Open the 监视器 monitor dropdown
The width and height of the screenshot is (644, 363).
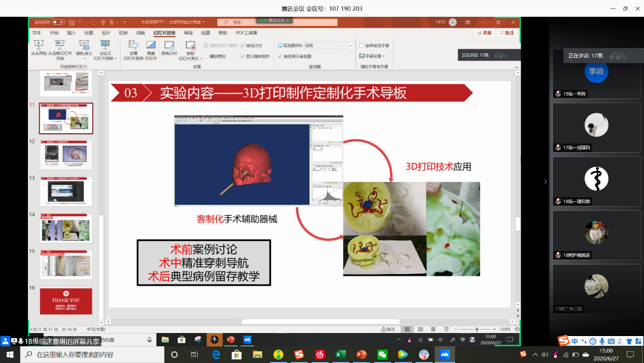tap(351, 46)
